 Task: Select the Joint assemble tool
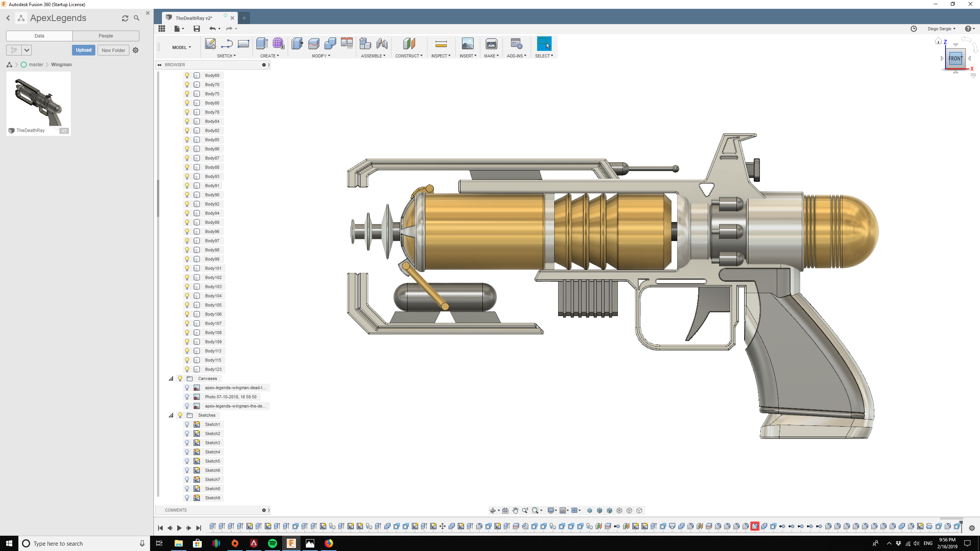[x=382, y=44]
